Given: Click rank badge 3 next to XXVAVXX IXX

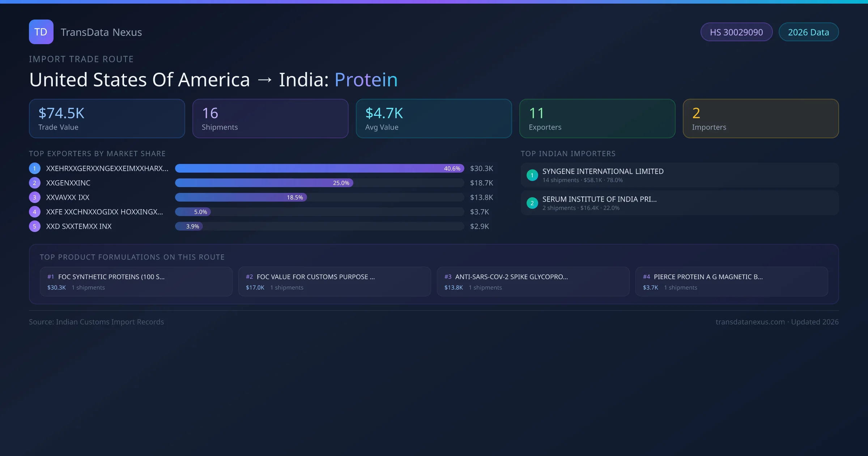Looking at the screenshot, I should click(x=34, y=197).
